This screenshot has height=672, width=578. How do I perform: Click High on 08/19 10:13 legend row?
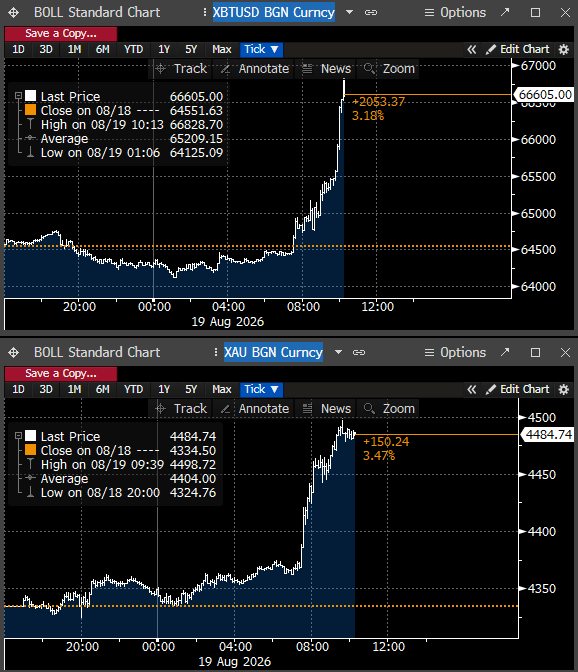coord(124,125)
